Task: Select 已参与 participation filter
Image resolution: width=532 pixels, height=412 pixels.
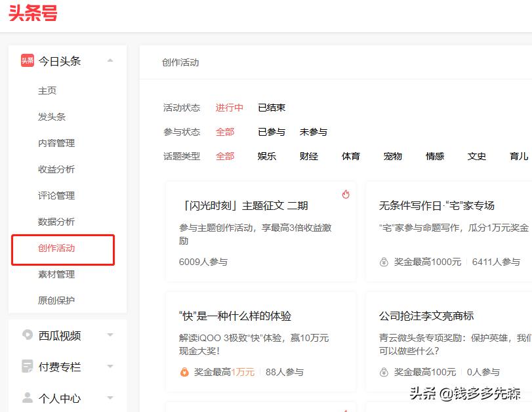Action: [x=271, y=132]
